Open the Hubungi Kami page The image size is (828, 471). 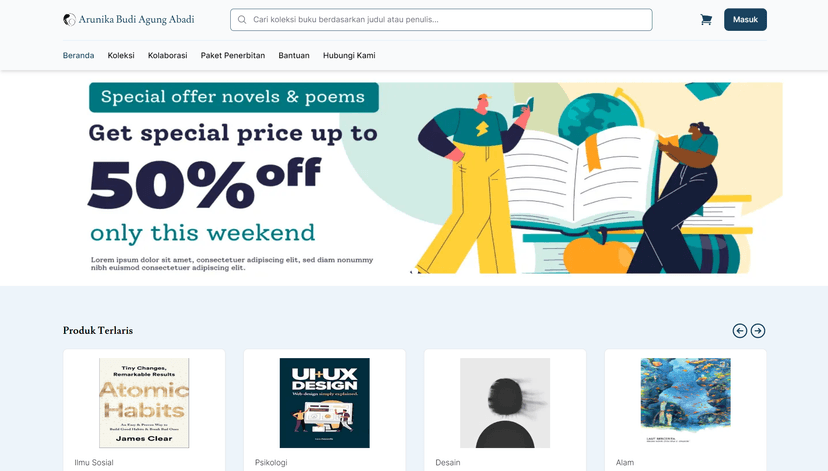(349, 56)
